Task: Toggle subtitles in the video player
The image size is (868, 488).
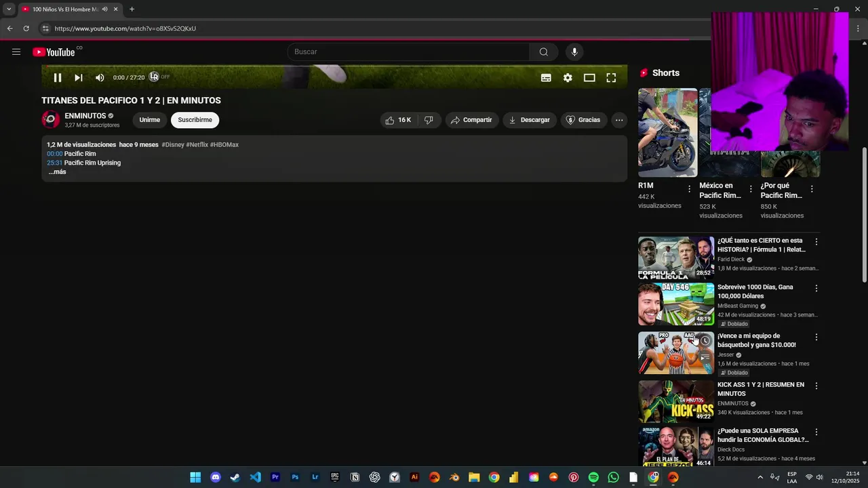Action: pyautogui.click(x=546, y=78)
